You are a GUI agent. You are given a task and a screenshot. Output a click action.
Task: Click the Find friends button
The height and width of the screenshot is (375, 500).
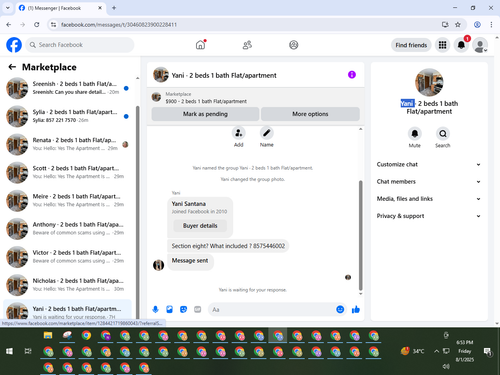pyautogui.click(x=411, y=45)
